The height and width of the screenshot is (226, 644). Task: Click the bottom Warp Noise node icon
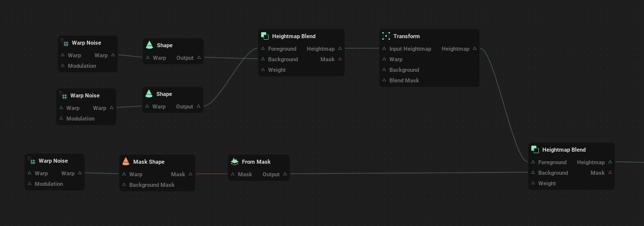point(32,161)
